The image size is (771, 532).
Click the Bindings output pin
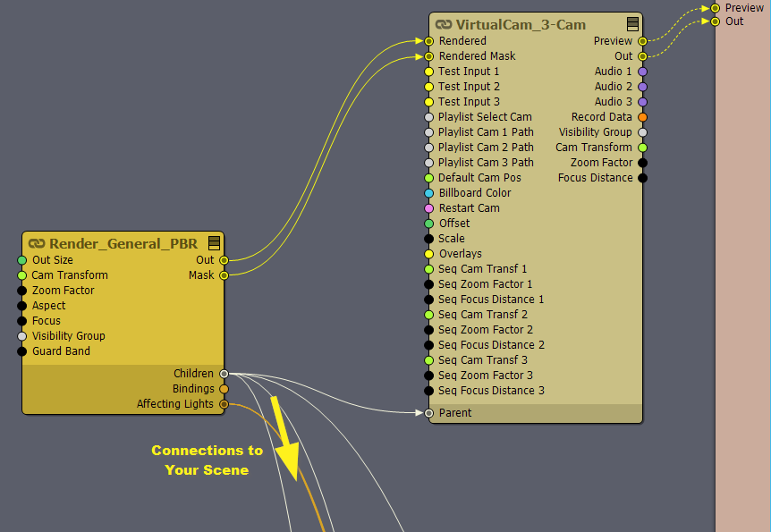coord(224,389)
